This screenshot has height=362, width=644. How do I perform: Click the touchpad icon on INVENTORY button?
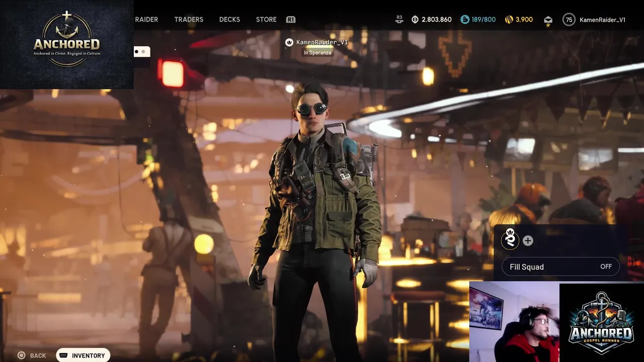tap(64, 355)
